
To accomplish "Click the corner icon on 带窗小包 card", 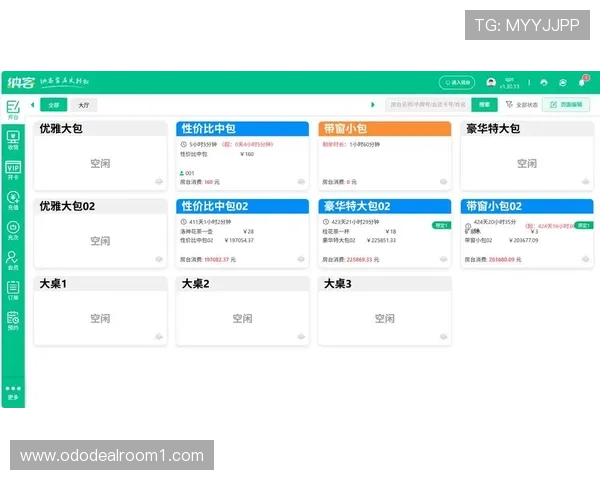I will click(443, 182).
